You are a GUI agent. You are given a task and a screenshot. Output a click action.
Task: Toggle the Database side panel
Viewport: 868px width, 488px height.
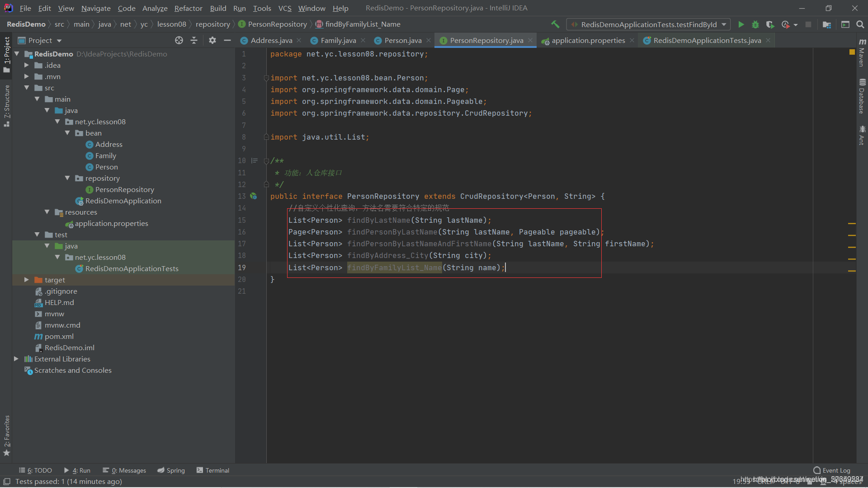coord(862,97)
